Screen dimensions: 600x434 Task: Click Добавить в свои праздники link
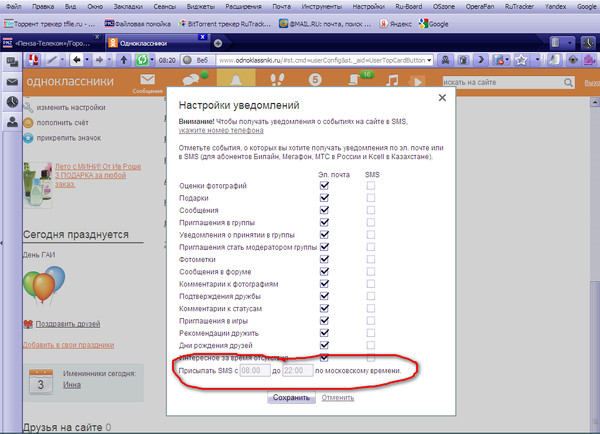tap(68, 345)
